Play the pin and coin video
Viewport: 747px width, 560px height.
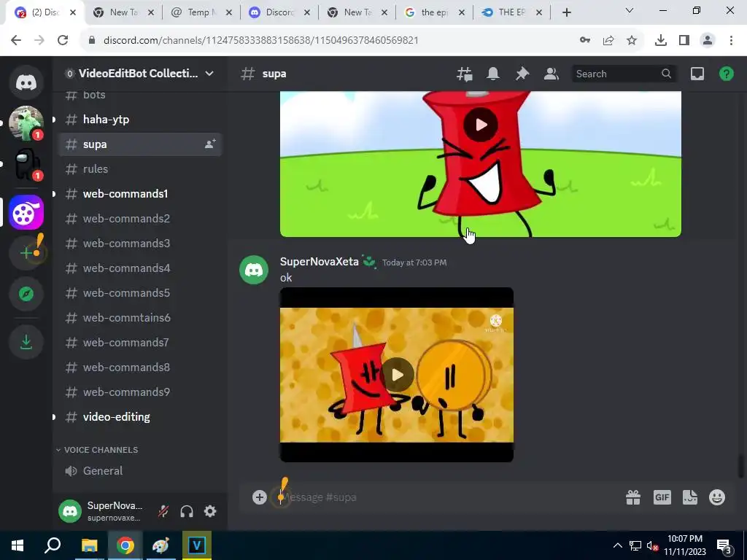pyautogui.click(x=397, y=375)
